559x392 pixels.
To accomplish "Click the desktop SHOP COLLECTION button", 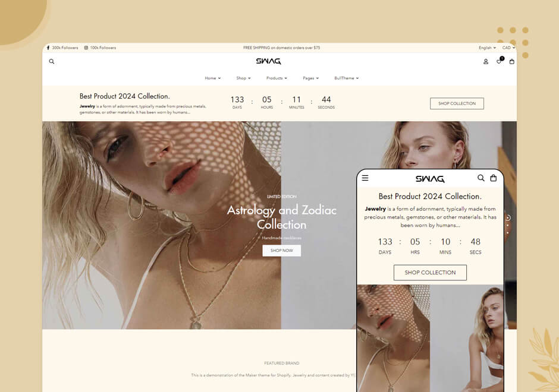I will [457, 103].
